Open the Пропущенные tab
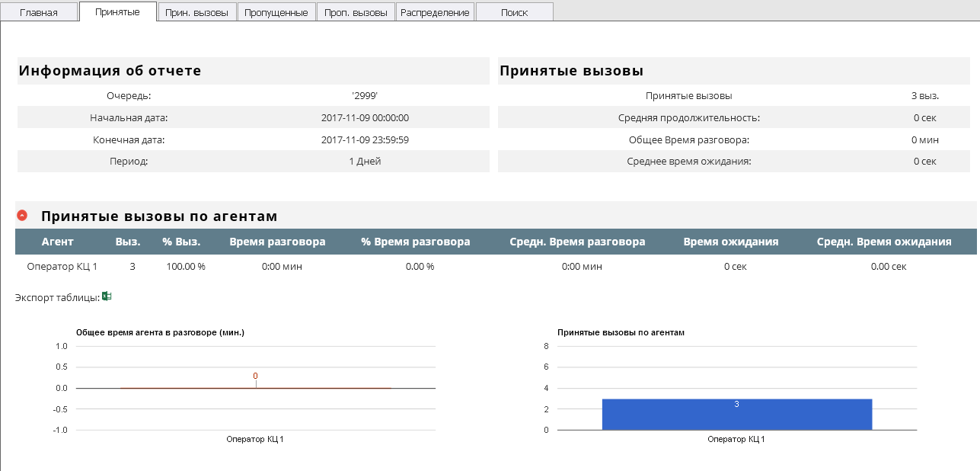Viewport: 980px width, 471px height. click(276, 12)
